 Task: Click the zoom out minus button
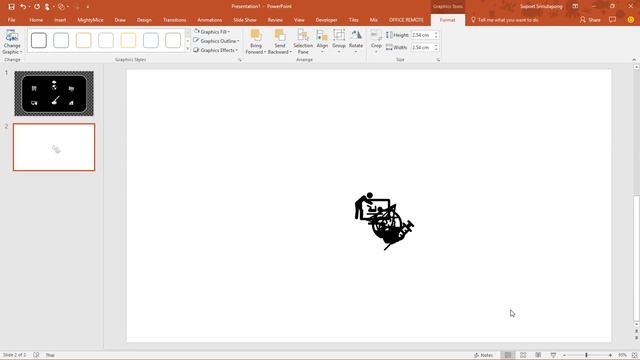click(564, 355)
